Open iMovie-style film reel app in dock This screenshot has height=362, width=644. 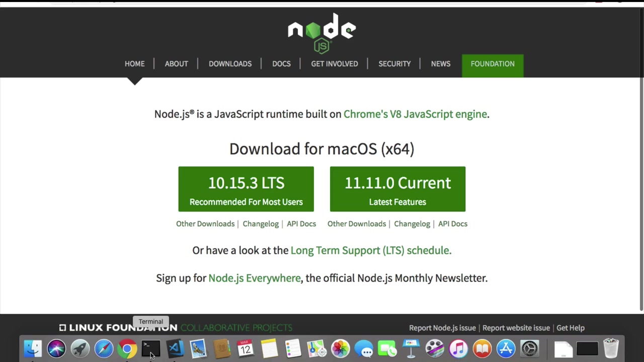point(435,348)
